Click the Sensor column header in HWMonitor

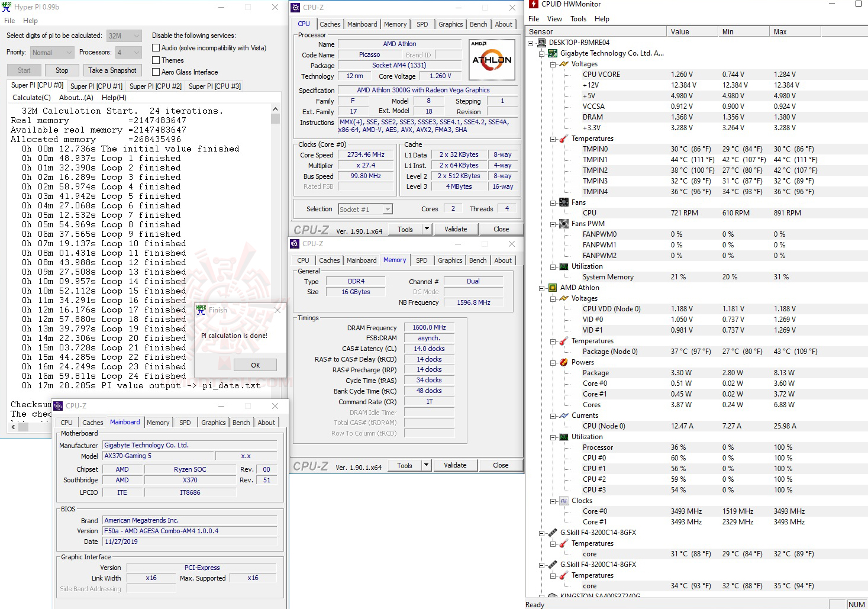(596, 32)
